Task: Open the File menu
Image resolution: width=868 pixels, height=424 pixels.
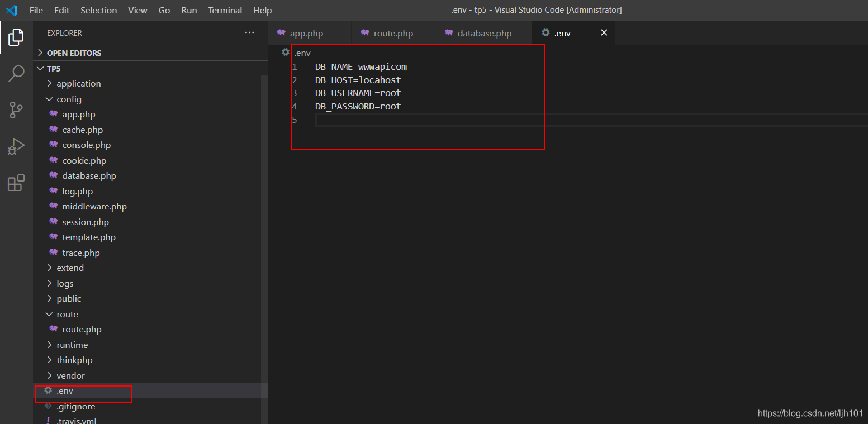Action: 36,10
